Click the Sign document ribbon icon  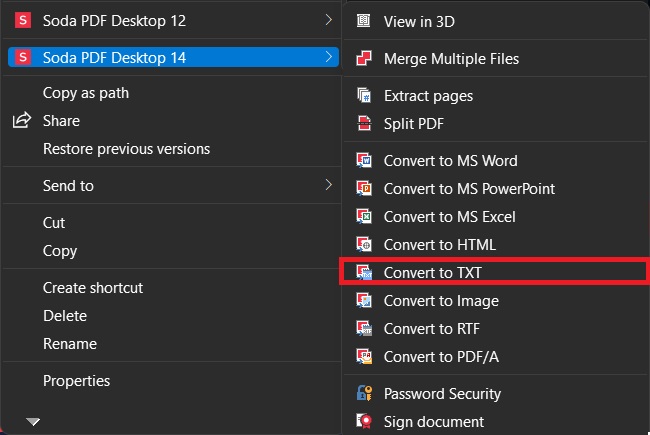364,421
